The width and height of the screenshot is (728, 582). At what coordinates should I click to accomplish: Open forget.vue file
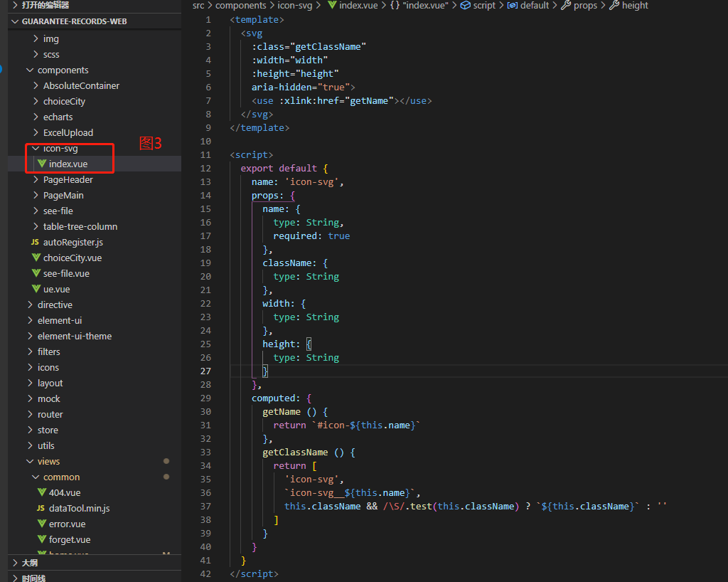pos(70,539)
